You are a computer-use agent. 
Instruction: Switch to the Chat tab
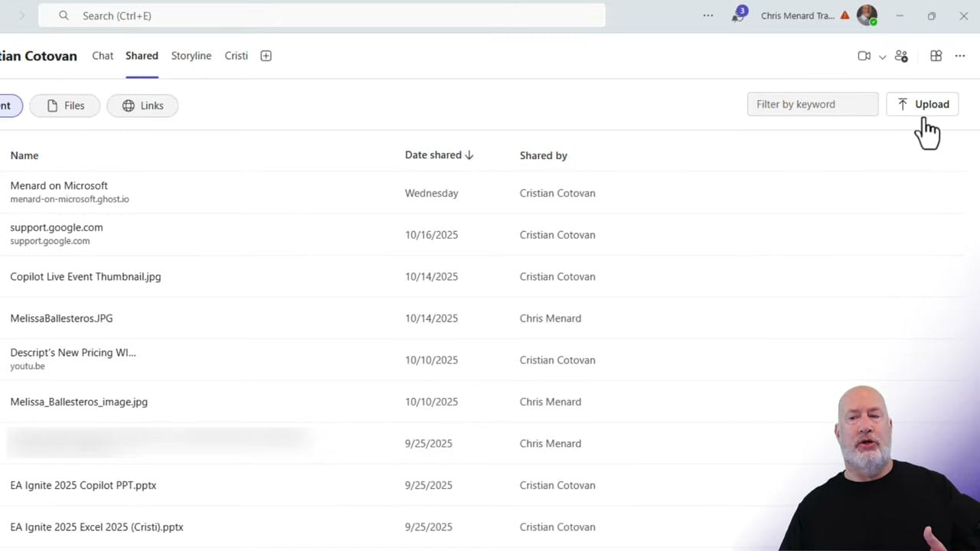coord(103,55)
